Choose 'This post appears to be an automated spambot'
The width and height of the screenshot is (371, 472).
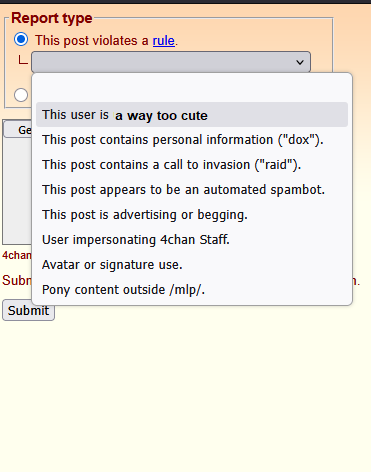pos(192,190)
